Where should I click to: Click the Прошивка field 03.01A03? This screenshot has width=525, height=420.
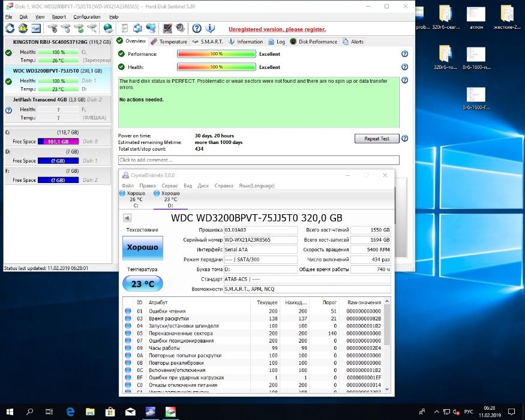[x=260, y=230]
